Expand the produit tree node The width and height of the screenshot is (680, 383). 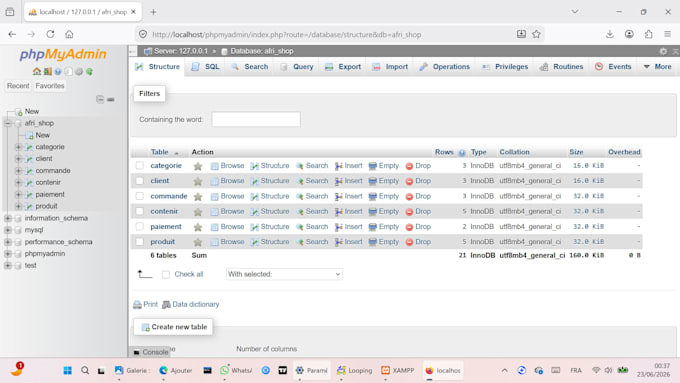tap(18, 206)
